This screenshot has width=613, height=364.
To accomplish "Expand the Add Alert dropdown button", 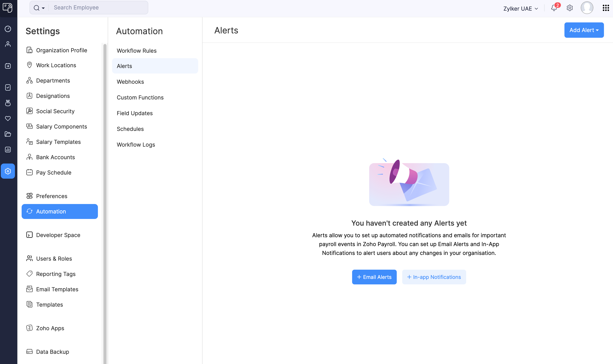I will click(x=584, y=30).
